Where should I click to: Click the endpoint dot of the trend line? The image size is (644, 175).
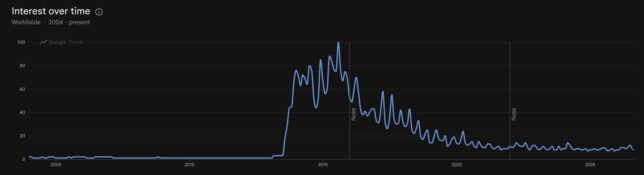633,150
